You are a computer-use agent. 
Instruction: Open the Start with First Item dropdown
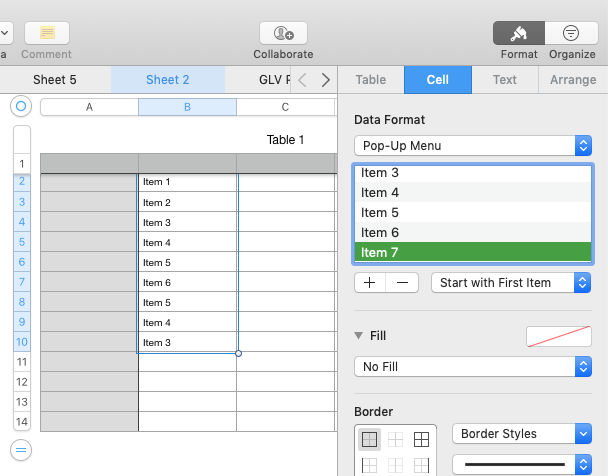pyautogui.click(x=511, y=283)
